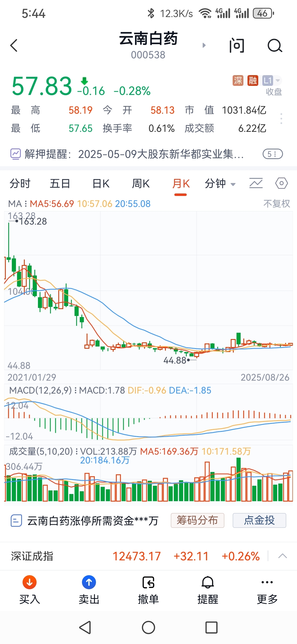Switch to 日K tab
This screenshot has height=644, width=297.
click(x=101, y=183)
